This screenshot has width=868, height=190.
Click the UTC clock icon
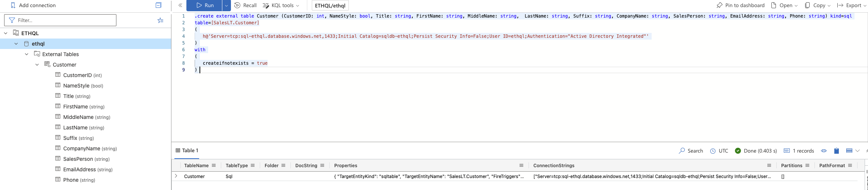point(713,151)
